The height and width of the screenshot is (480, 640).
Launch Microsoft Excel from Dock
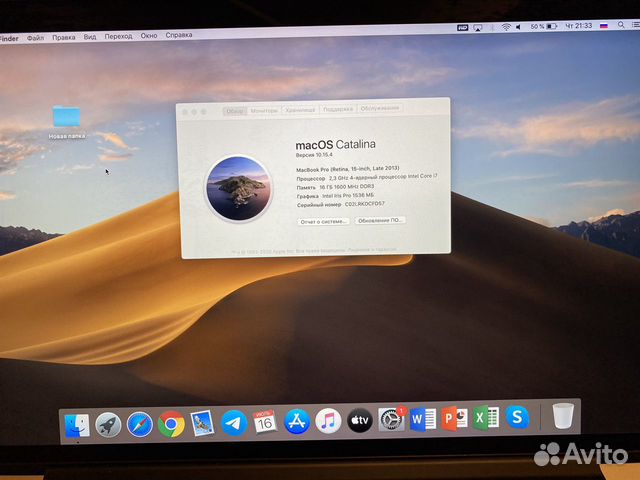pyautogui.click(x=486, y=418)
